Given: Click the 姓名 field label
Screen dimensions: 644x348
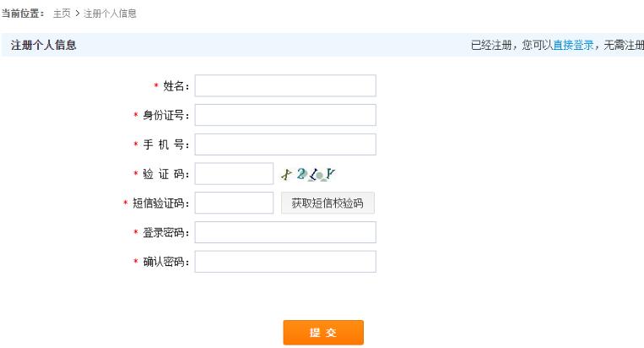Looking at the screenshot, I should pos(176,86).
